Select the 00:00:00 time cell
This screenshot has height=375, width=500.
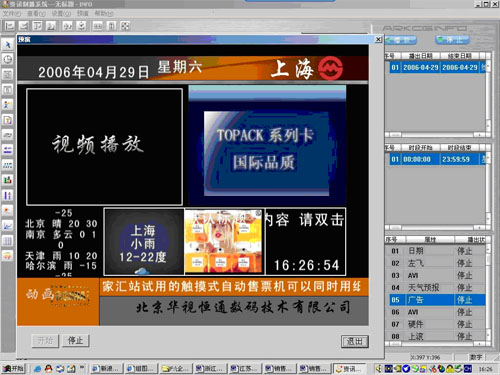click(421, 159)
